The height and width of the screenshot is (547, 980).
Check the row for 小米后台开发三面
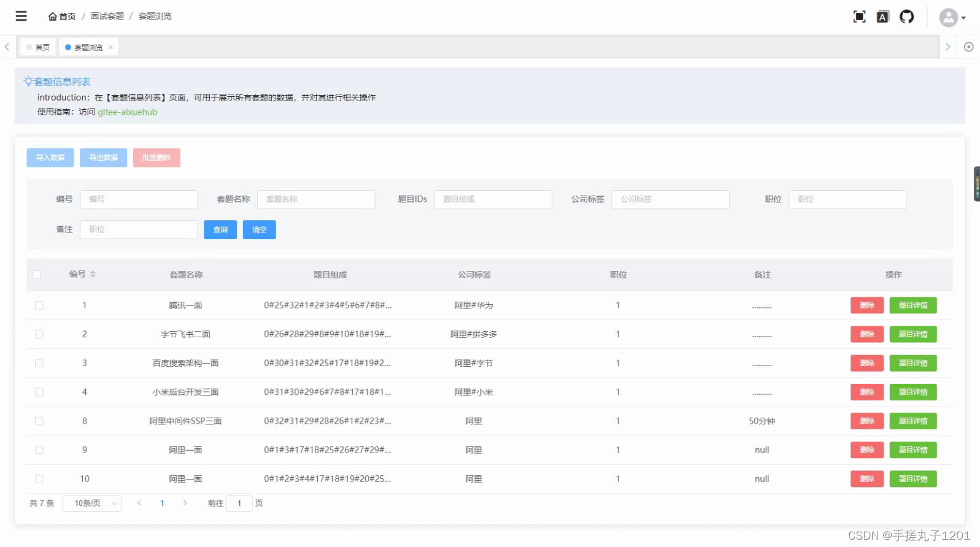click(39, 392)
